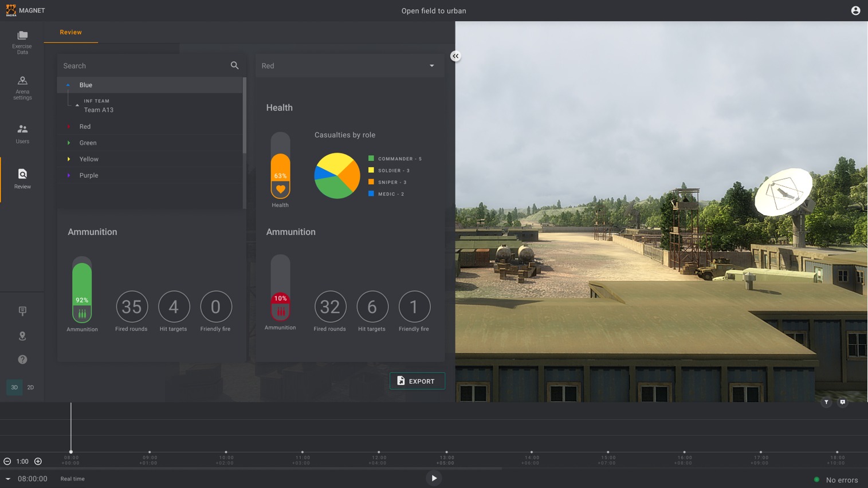The width and height of the screenshot is (868, 488).
Task: Select the 3D view mode
Action: (x=14, y=387)
